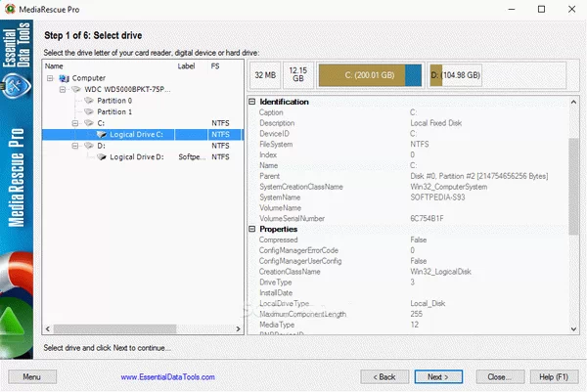Click the FileSystem property row
Screen dimensions: 587x392
[x=408, y=144]
